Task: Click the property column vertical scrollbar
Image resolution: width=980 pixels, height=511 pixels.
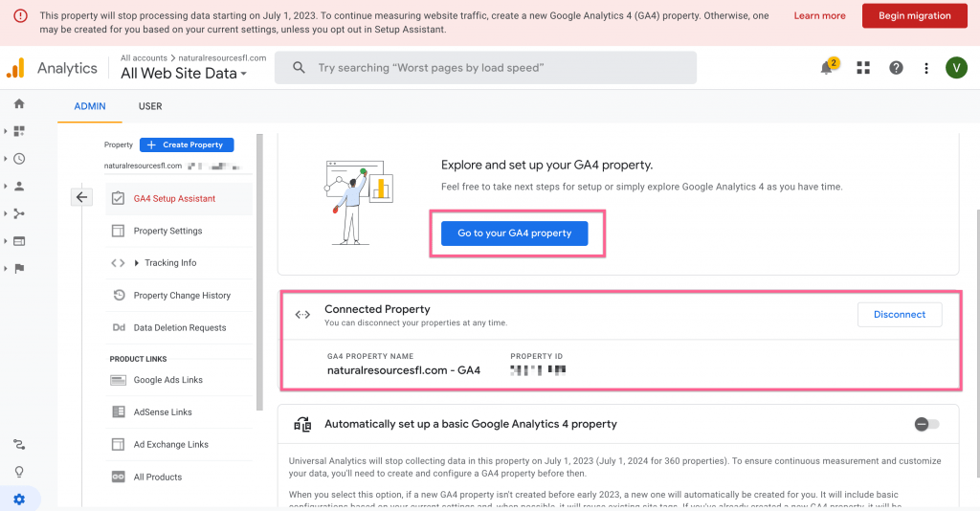Action: (259, 272)
